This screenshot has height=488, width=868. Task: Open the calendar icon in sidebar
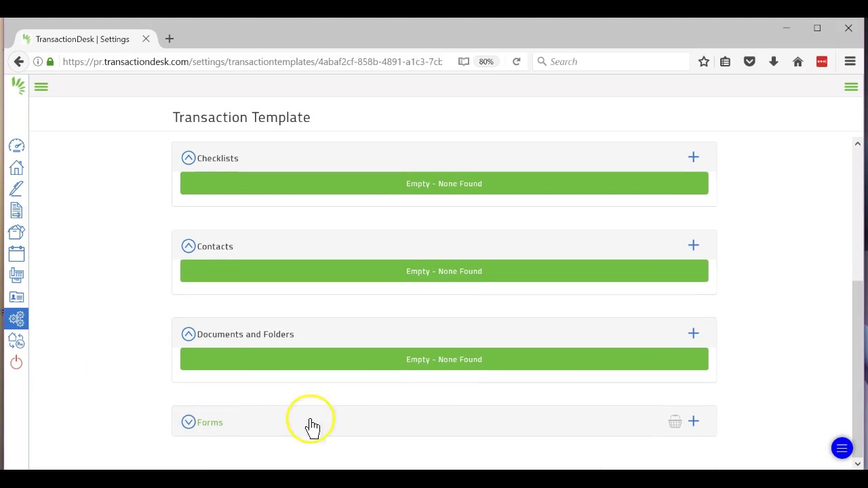(x=16, y=254)
